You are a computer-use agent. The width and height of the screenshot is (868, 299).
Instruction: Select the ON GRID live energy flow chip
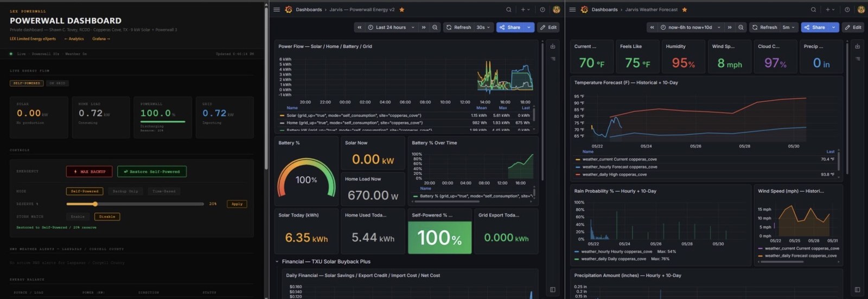(57, 83)
